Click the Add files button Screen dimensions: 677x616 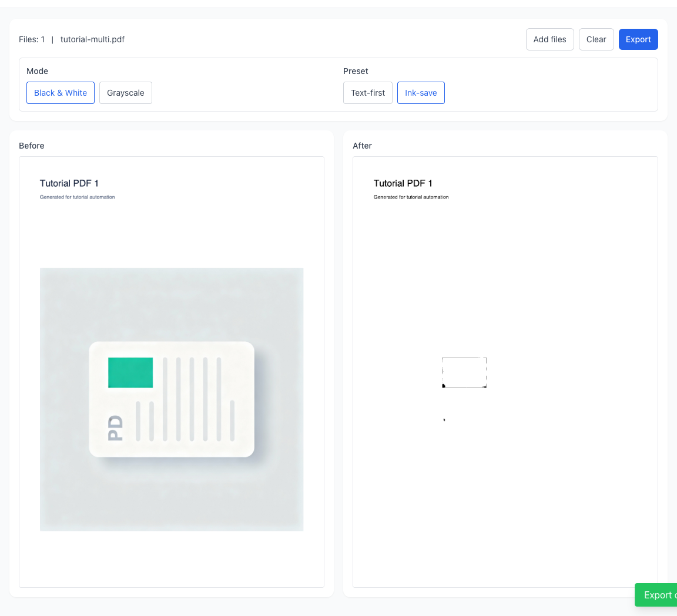(x=549, y=39)
